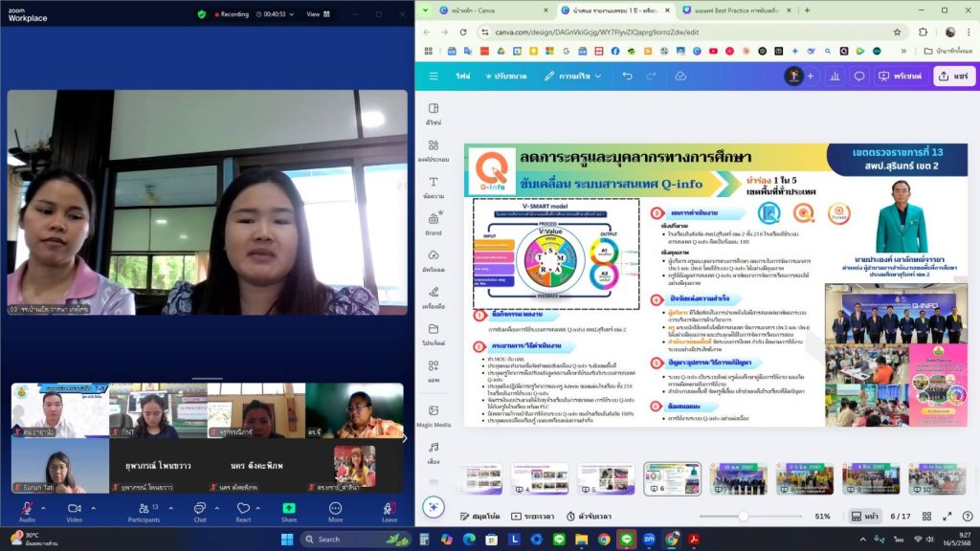Open the Canva Brand panel

[x=434, y=224]
